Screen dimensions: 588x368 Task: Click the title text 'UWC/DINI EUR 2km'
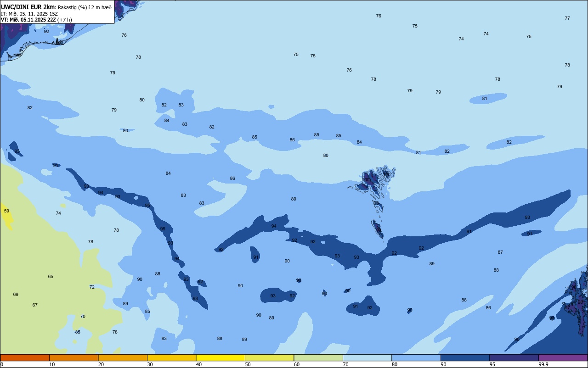[28, 7]
